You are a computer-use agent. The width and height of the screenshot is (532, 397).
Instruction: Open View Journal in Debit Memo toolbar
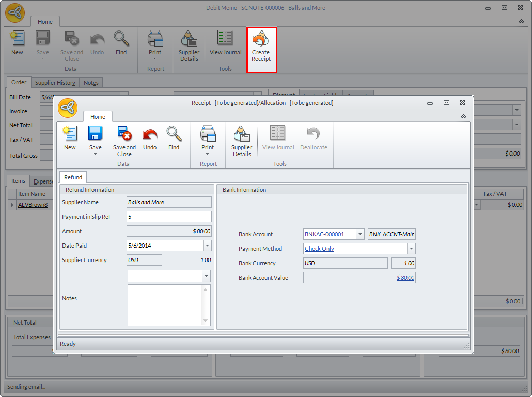tap(225, 44)
